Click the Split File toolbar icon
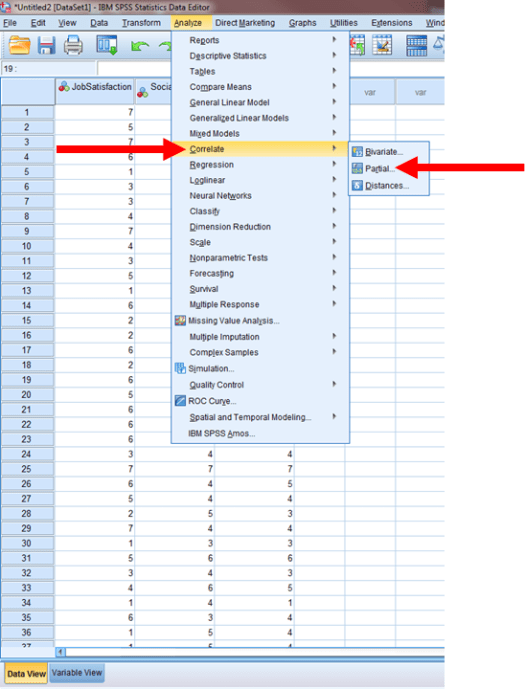This screenshot has width=525, height=689. click(x=416, y=46)
